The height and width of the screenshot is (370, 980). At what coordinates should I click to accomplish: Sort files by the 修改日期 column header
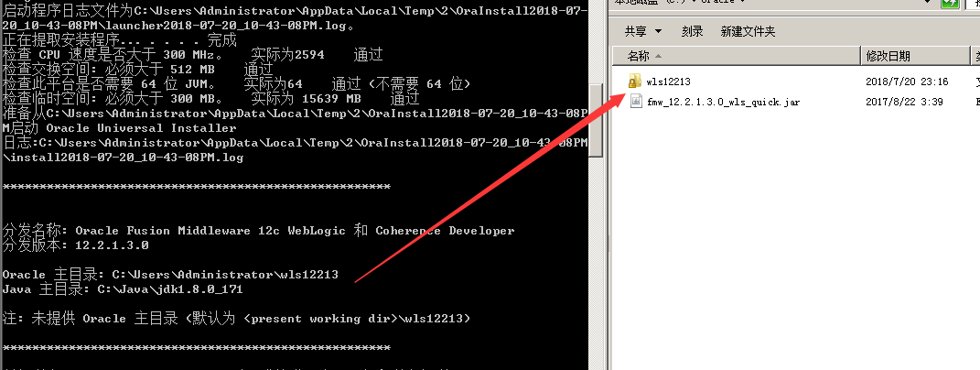[x=914, y=57]
